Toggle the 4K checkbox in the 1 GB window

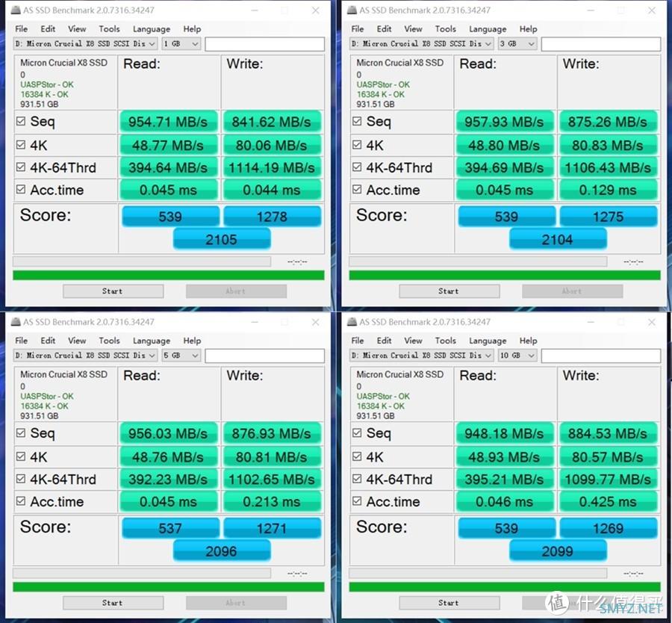point(21,144)
